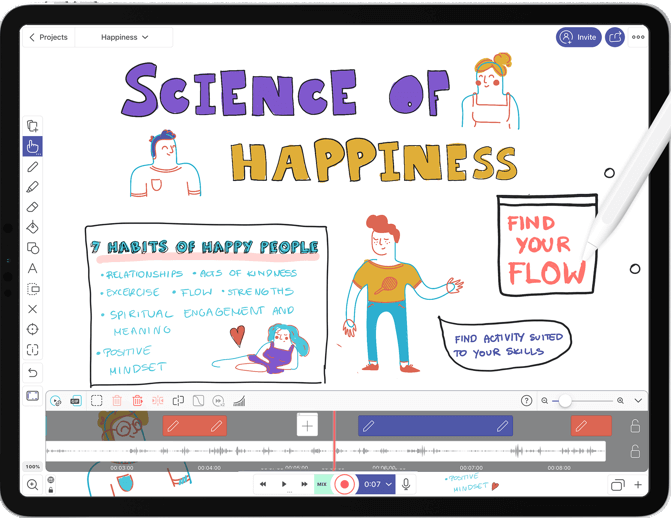671x518 pixels.
Task: Open the timeline help question mark
Action: [x=526, y=401]
